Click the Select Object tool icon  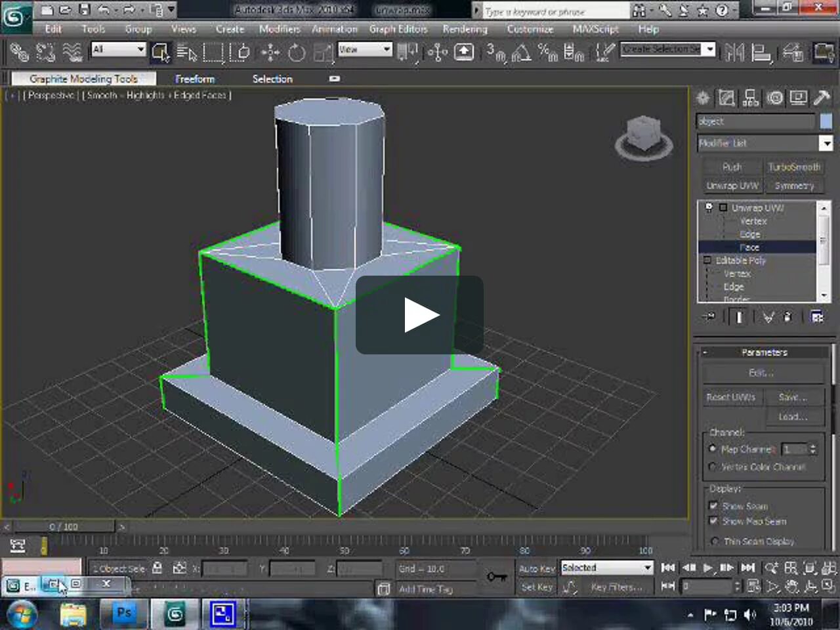tap(160, 52)
